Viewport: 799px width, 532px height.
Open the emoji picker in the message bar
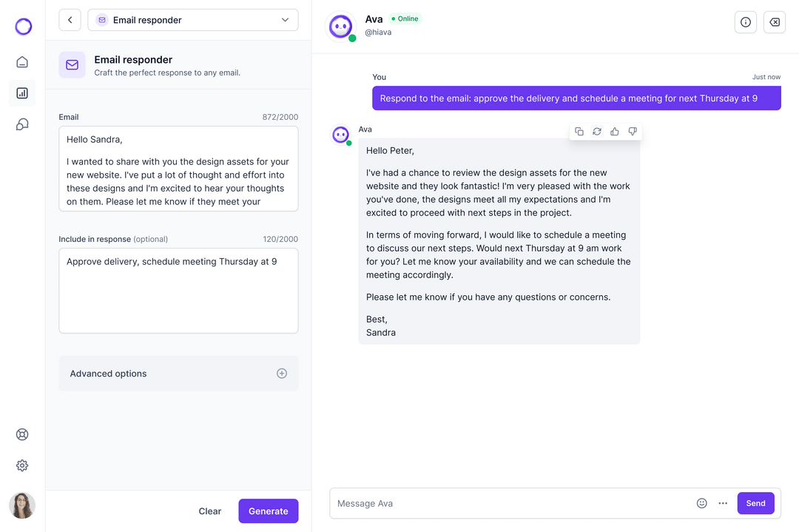701,503
